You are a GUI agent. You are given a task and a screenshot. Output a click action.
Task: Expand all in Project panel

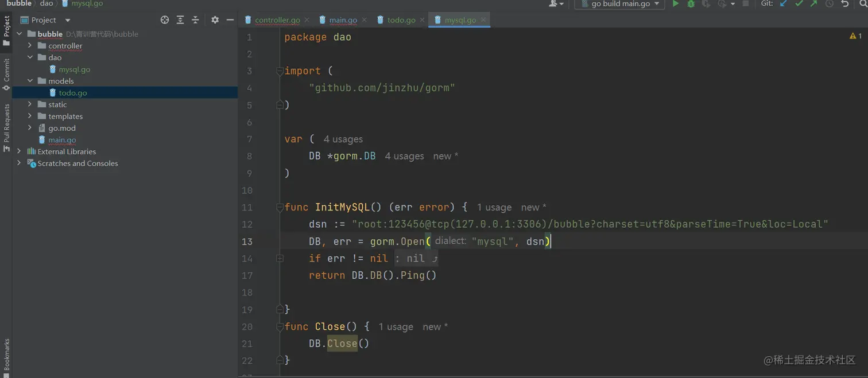pos(180,20)
